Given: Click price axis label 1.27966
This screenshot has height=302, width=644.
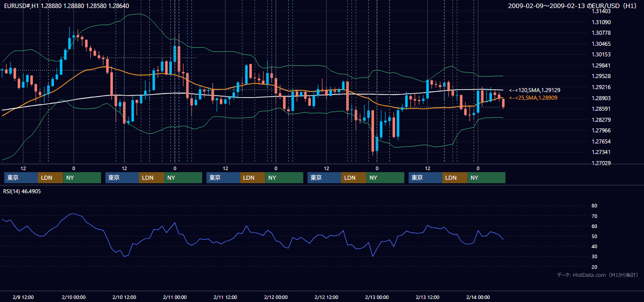Looking at the screenshot, I should (601, 130).
